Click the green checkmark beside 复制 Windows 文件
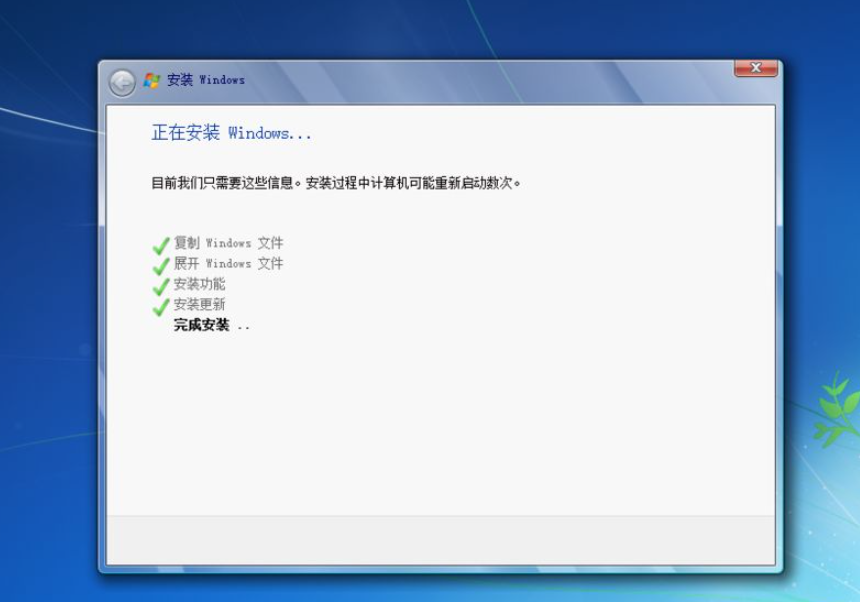Image resolution: width=860 pixels, height=602 pixels. [161, 246]
